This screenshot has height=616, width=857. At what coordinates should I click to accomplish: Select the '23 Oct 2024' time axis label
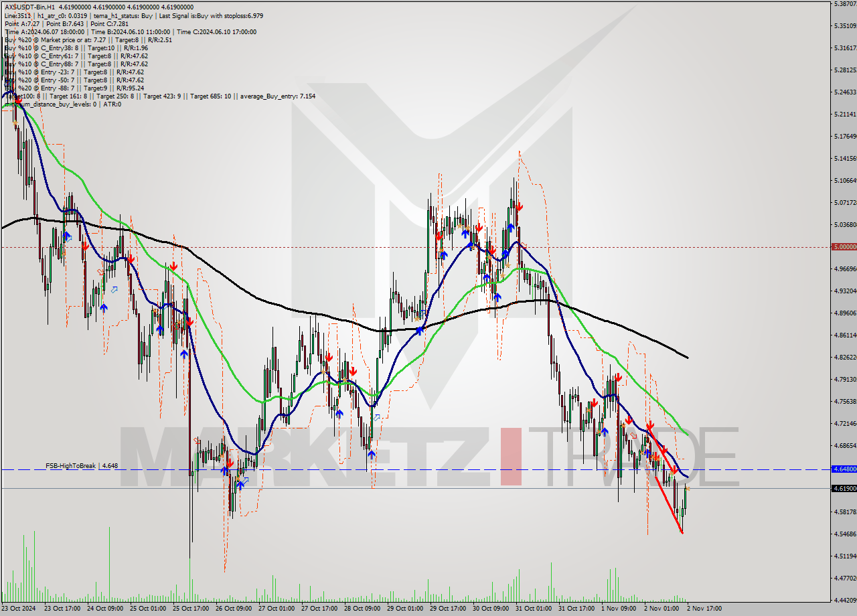click(19, 609)
